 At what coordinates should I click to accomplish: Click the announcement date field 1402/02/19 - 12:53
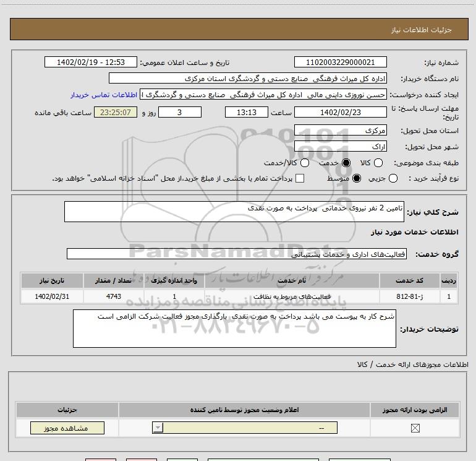[x=91, y=62]
